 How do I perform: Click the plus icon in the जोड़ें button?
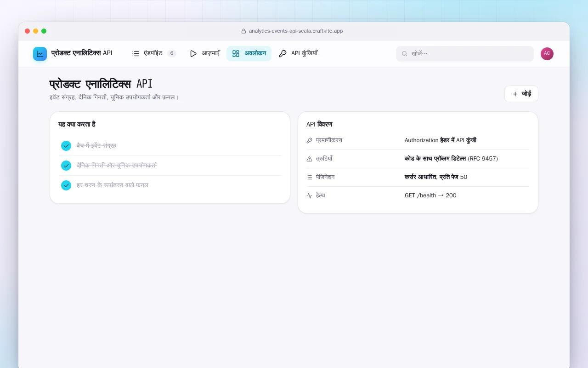coord(515,94)
